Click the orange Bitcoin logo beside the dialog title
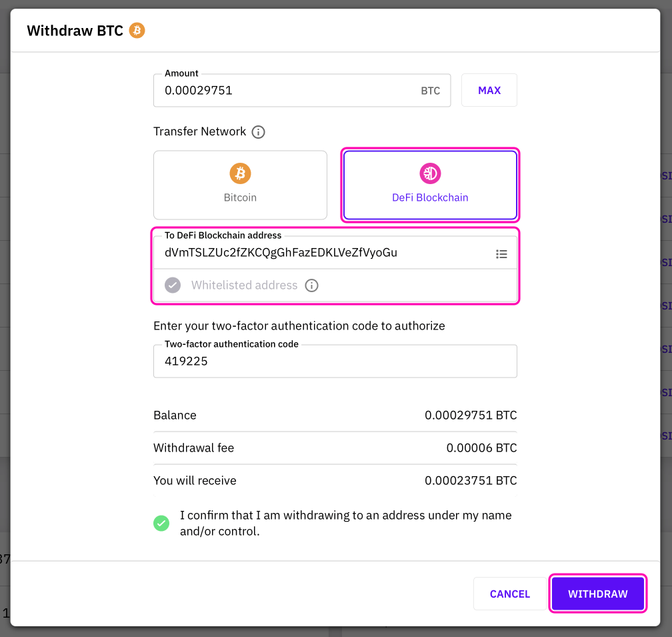Viewport: 672px width, 637px height. [x=137, y=31]
